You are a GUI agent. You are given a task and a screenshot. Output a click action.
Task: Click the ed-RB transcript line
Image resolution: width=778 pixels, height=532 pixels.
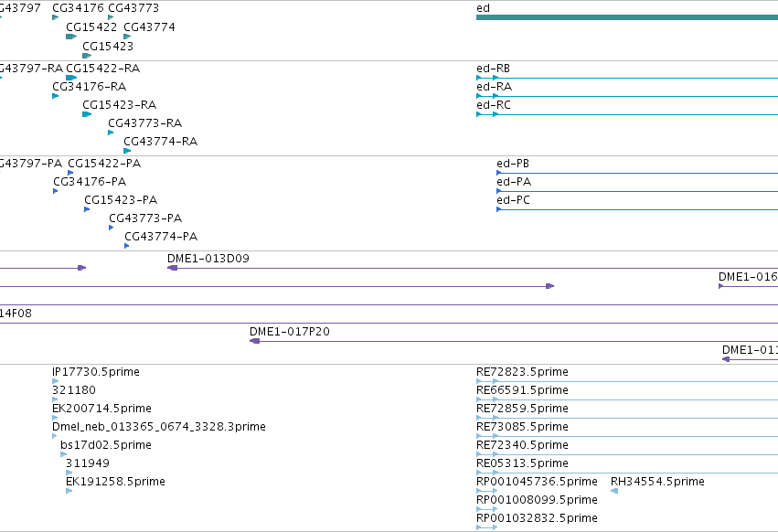pos(627,78)
